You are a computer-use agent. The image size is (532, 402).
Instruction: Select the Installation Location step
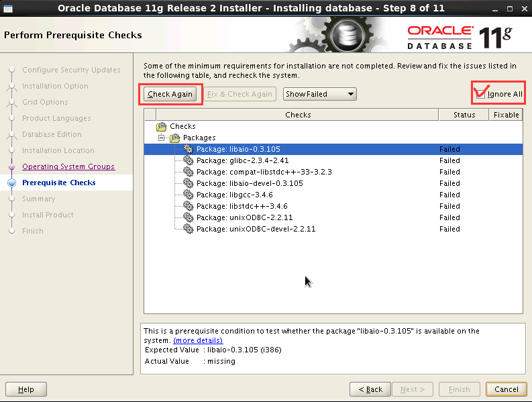coord(58,150)
